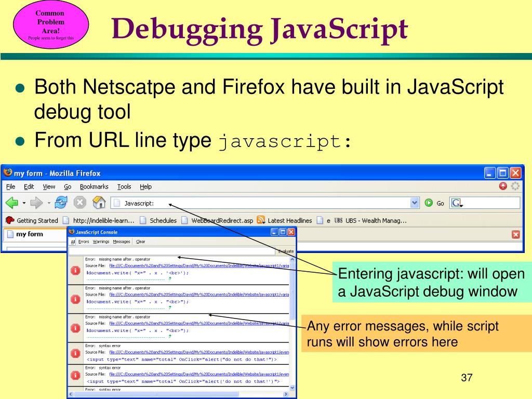Click the Getting Started bookmark icon
Screen dimensions: 532x399
(x=10, y=220)
